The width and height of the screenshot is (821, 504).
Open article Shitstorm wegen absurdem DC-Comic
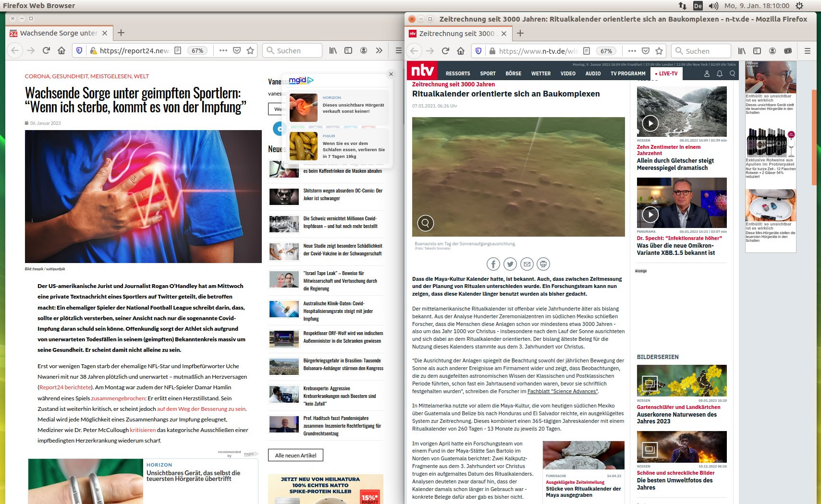click(343, 194)
